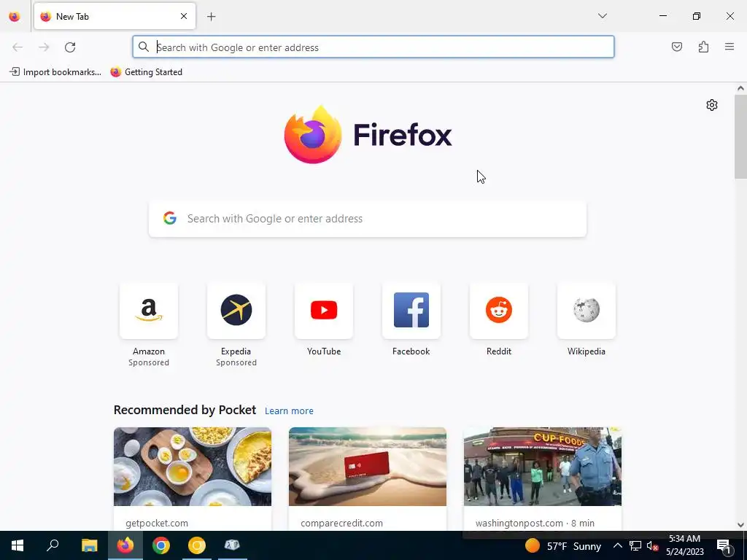
Task: Click scrollbar down arrow
Action: coord(740,525)
